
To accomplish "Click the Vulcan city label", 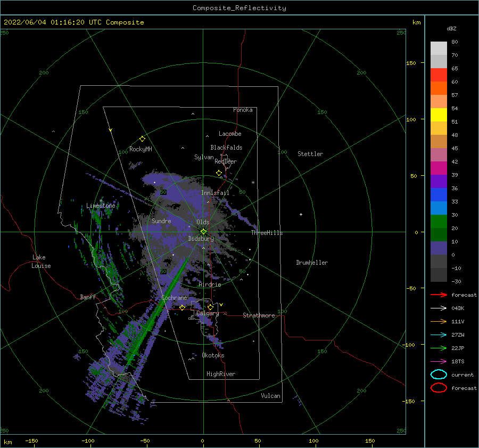I will (270, 396).
